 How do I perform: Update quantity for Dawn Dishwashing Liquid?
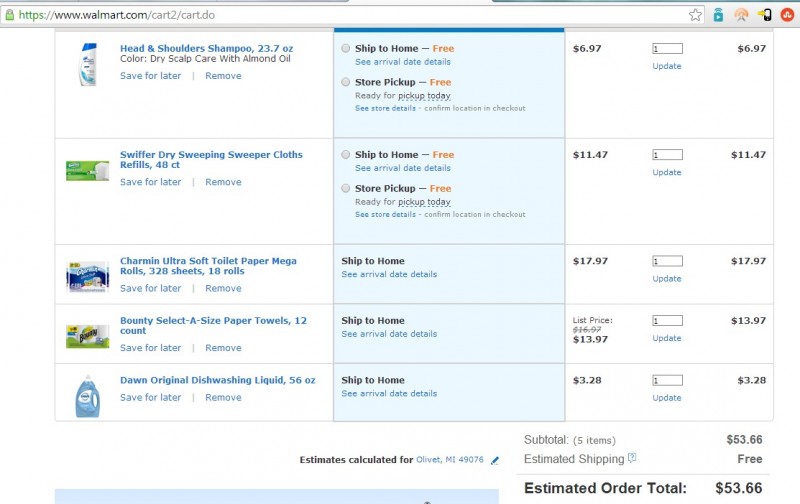tap(667, 398)
